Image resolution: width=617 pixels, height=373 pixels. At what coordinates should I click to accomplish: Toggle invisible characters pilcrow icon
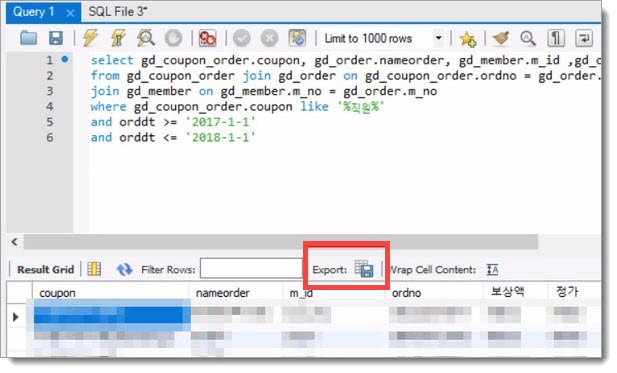click(x=556, y=38)
